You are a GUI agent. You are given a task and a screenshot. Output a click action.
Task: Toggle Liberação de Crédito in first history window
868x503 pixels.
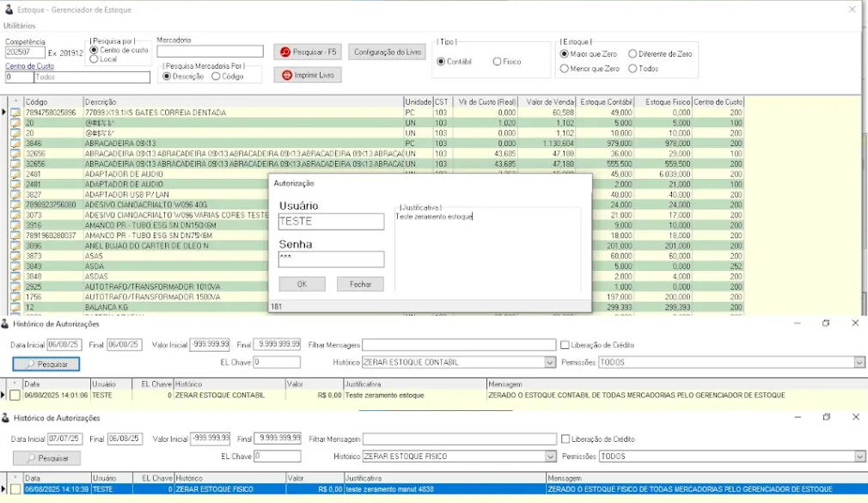click(565, 345)
